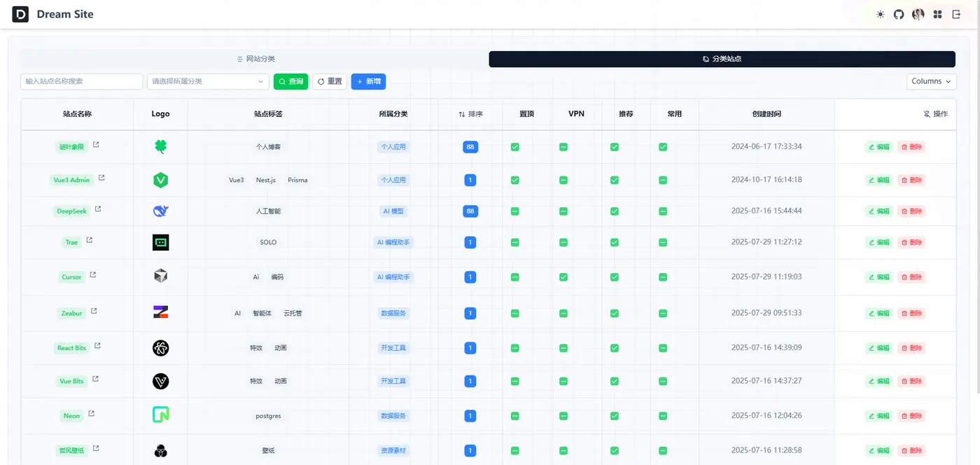Focus the 输入站点名称搜索 search field
The image size is (980, 465).
pyautogui.click(x=82, y=81)
